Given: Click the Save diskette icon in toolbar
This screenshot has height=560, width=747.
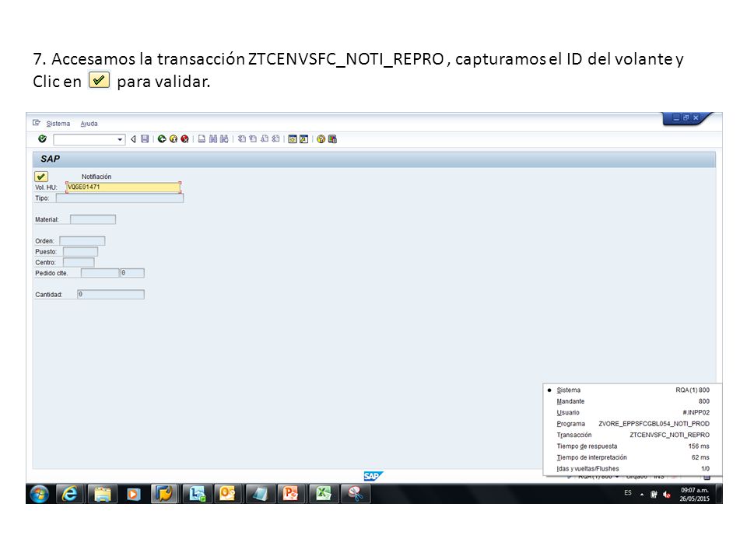Looking at the screenshot, I should coord(145,139).
